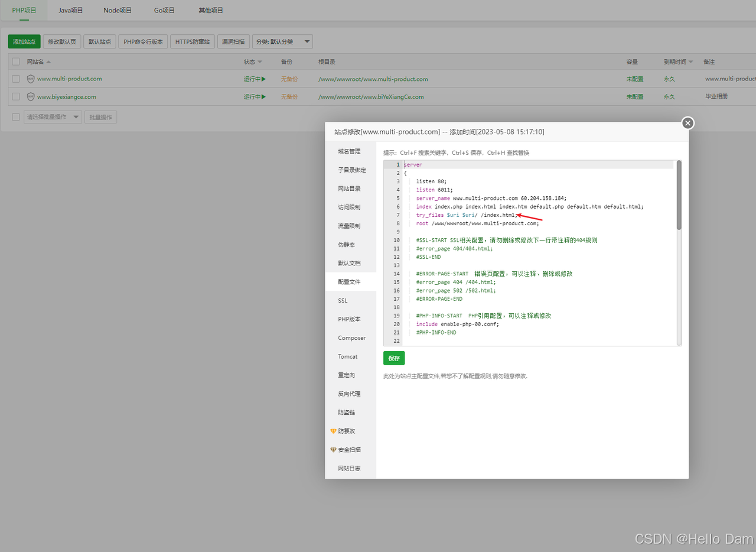Open 防盗链 in the dialog sidebar
The image size is (756, 552).
[x=350, y=413]
